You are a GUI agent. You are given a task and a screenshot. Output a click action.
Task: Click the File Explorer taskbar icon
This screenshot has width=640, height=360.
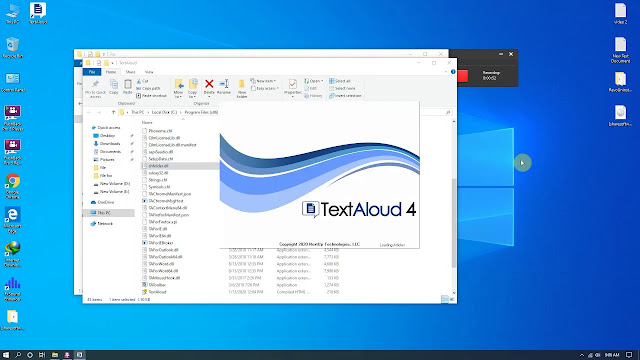[54, 355]
